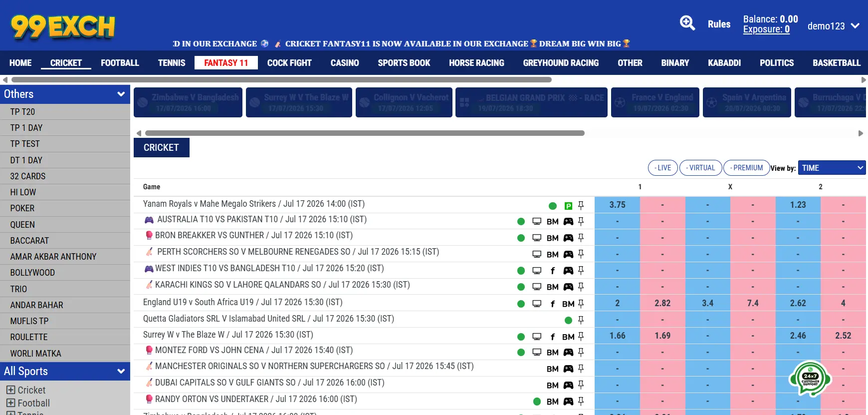Open the MONTEZ FORD VS JOHN CENA match
The height and width of the screenshot is (415, 868).
(254, 350)
